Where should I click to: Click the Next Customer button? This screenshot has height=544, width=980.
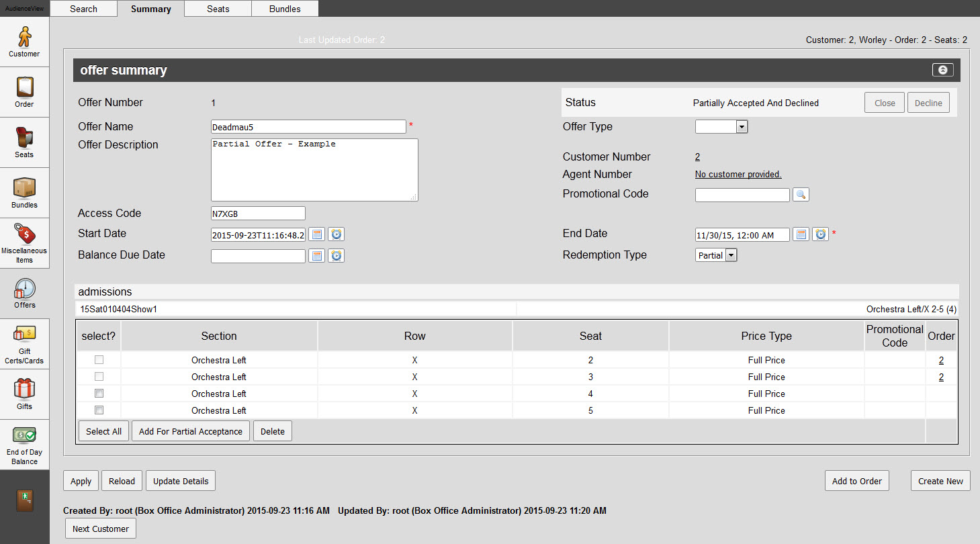(x=101, y=529)
